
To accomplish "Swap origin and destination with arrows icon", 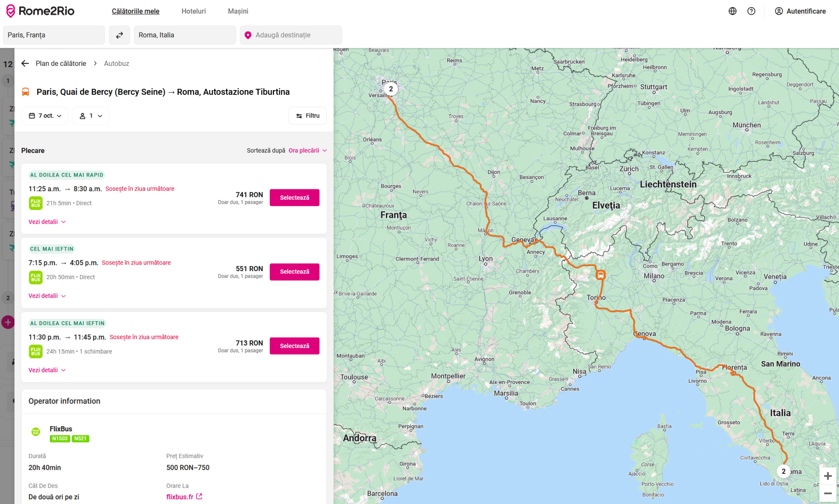I will click(x=119, y=35).
